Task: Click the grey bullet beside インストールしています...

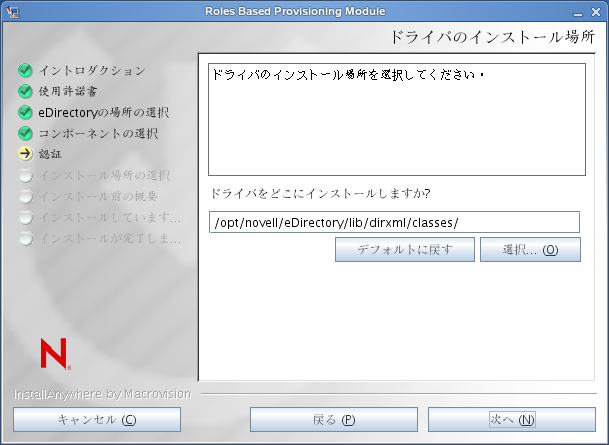Action: point(26,217)
